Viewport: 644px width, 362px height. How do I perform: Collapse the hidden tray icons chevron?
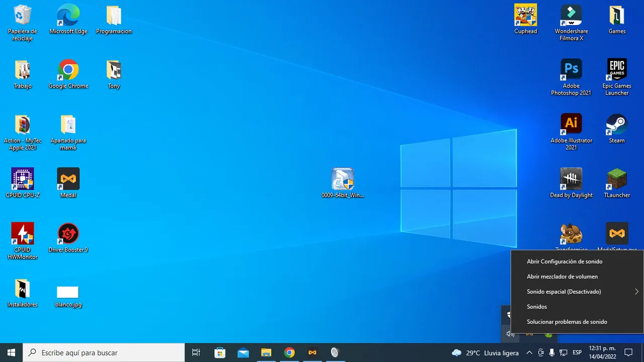coord(529,352)
